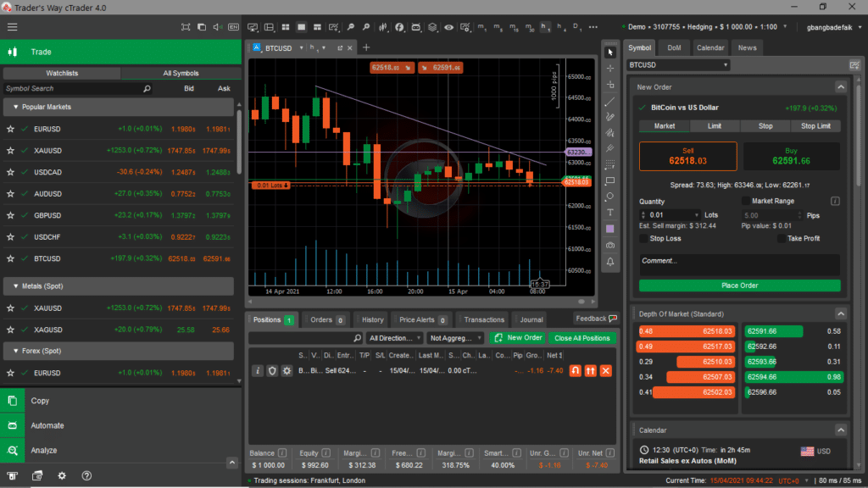Open the Automate section
This screenshot has height=488, width=868.
tap(120, 425)
